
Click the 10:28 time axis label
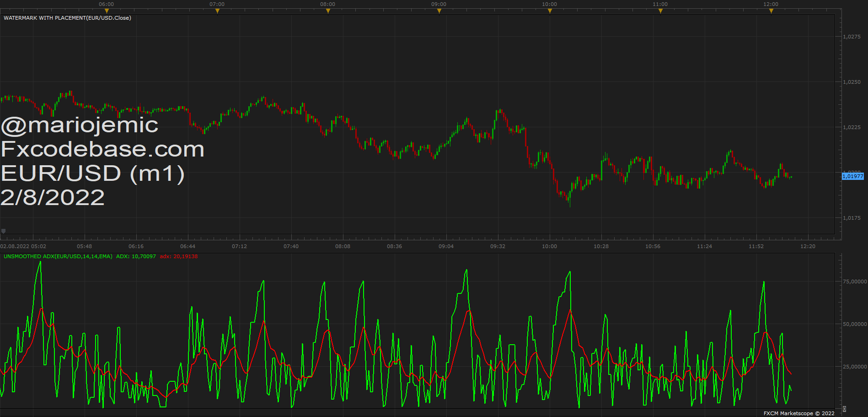601,246
